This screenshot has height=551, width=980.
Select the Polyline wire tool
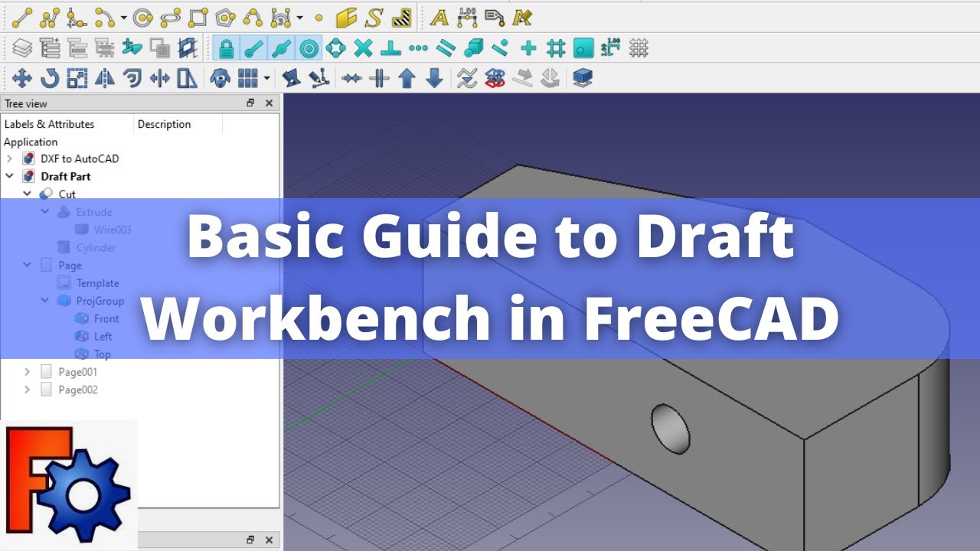[x=49, y=17]
